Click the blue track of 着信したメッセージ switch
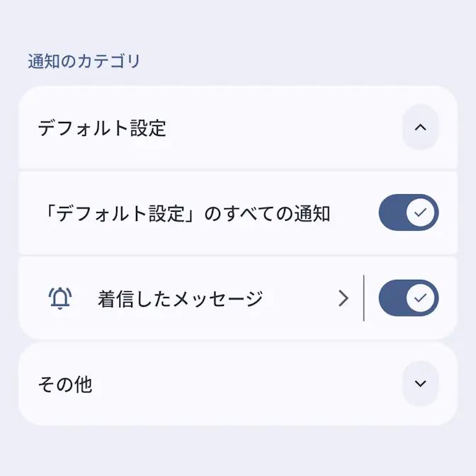The width and height of the screenshot is (476, 476). (392, 298)
